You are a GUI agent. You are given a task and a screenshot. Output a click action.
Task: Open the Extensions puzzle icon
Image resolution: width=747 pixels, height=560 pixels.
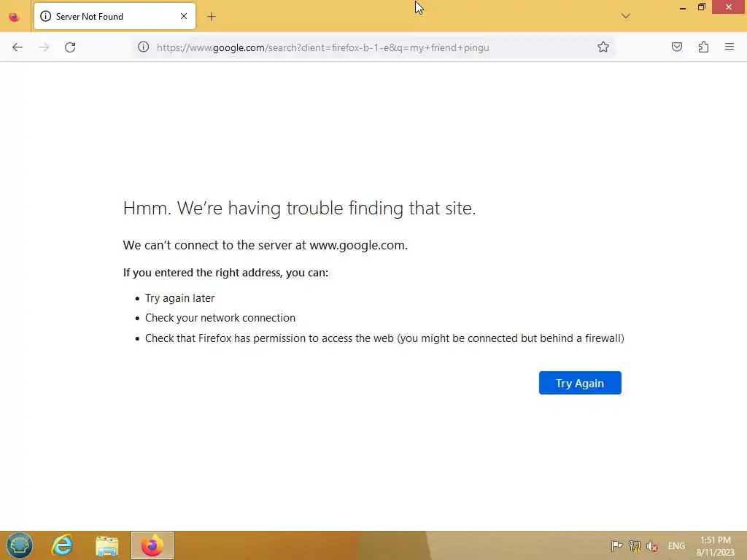tap(703, 47)
